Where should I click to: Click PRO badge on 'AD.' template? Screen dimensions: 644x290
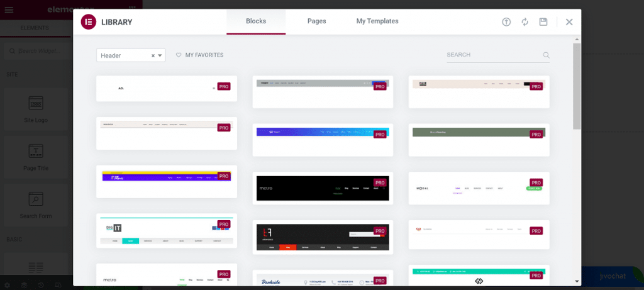[x=224, y=86]
